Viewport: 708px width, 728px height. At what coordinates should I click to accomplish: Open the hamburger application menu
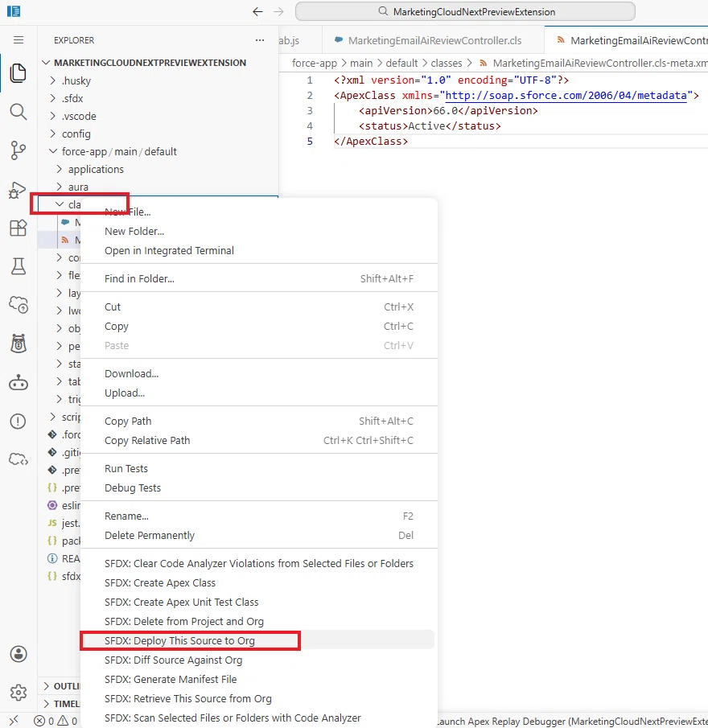19,40
